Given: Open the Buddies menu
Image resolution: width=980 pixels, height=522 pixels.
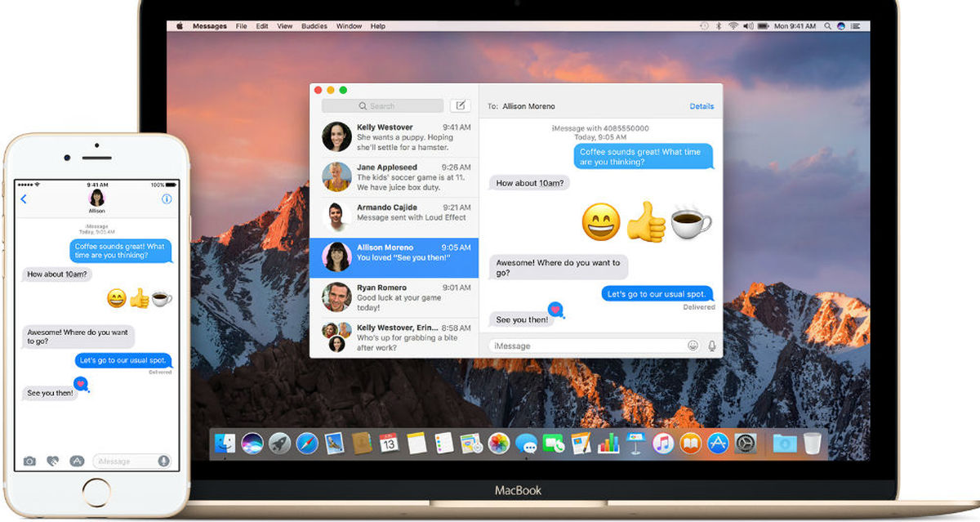Looking at the screenshot, I should coord(314,26).
